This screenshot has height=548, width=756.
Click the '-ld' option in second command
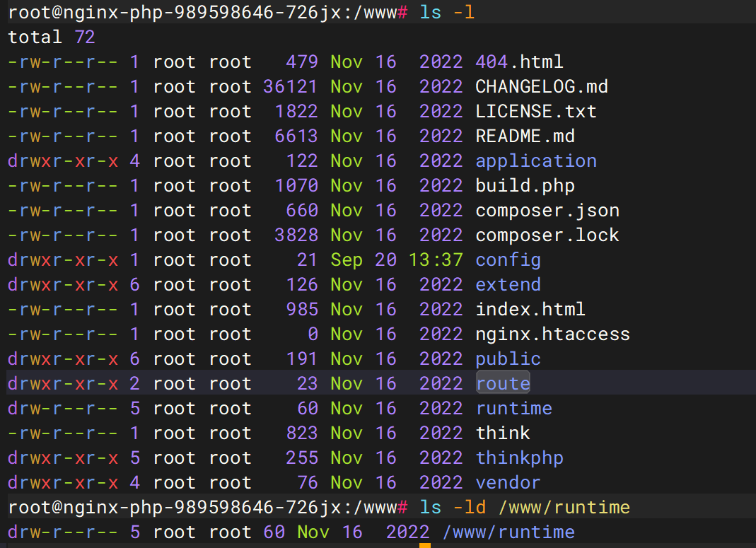click(470, 508)
